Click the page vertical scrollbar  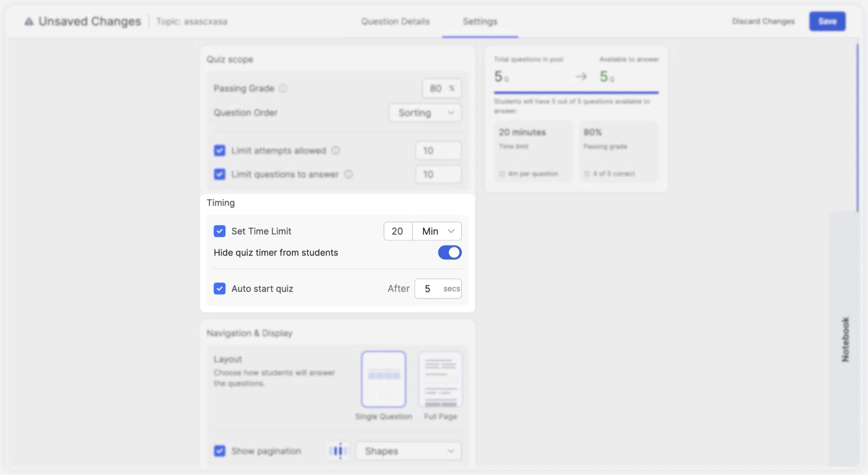858,128
